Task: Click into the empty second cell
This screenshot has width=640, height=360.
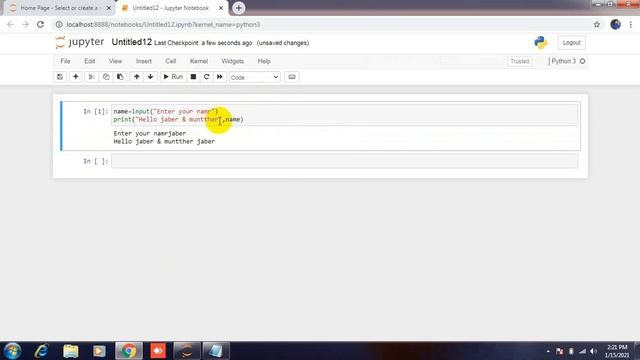Action: coord(345,161)
